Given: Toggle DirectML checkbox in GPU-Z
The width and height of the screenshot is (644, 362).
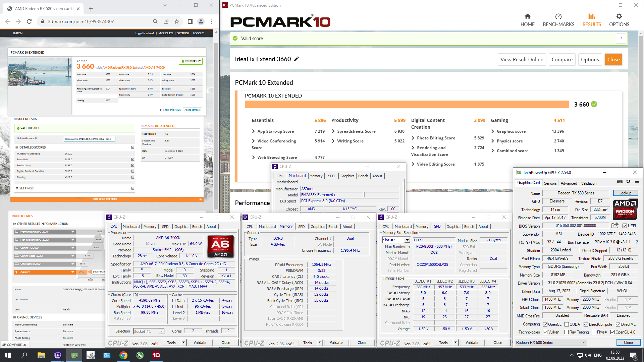Looking at the screenshot, I should (618, 324).
